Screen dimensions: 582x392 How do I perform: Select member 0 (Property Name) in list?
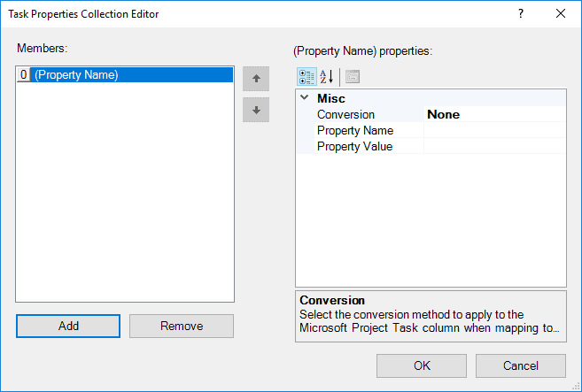coord(125,75)
